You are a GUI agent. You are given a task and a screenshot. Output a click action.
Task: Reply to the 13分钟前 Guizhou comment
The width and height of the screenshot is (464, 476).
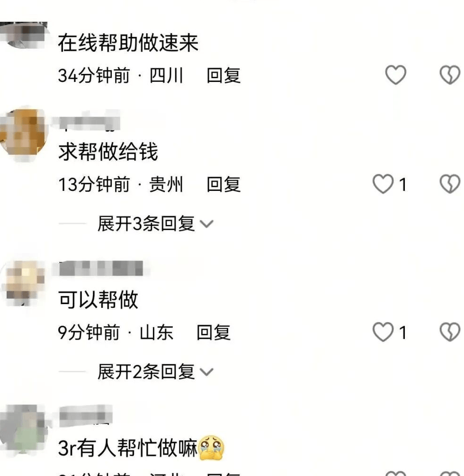coord(223,184)
